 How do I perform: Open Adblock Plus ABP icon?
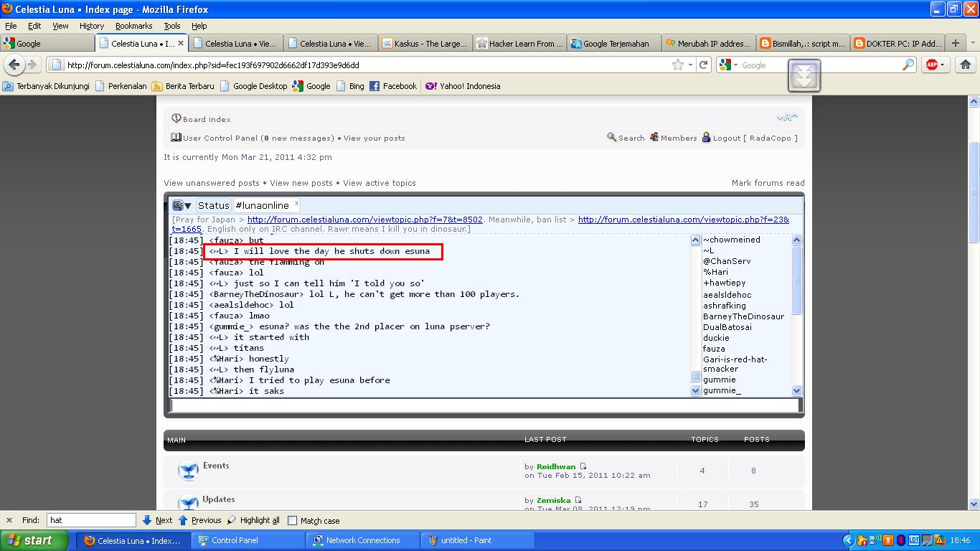point(932,65)
